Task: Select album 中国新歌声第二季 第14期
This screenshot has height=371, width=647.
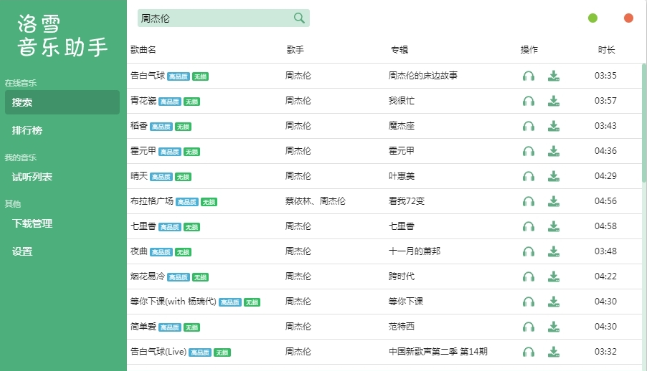Action: (x=438, y=352)
